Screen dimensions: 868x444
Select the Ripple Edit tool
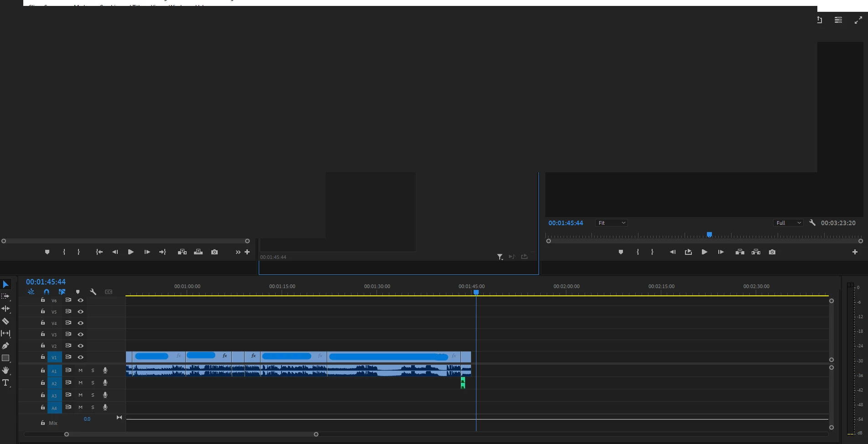tap(5, 309)
